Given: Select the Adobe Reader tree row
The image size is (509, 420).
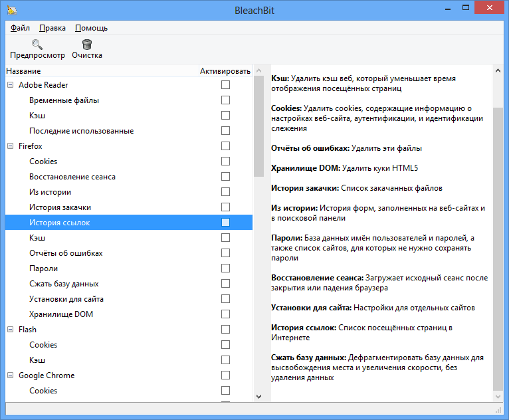Looking at the screenshot, I should (x=129, y=84).
